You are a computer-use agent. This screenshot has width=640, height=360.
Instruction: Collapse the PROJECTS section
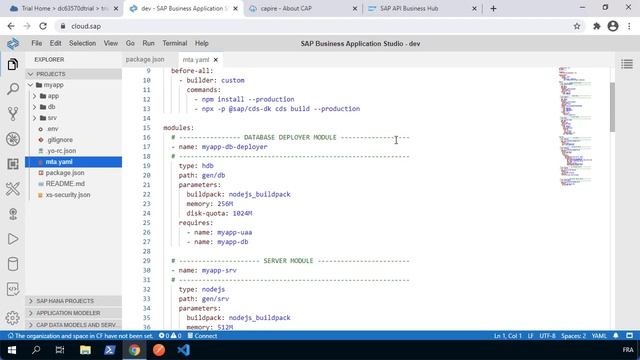click(x=73, y=74)
